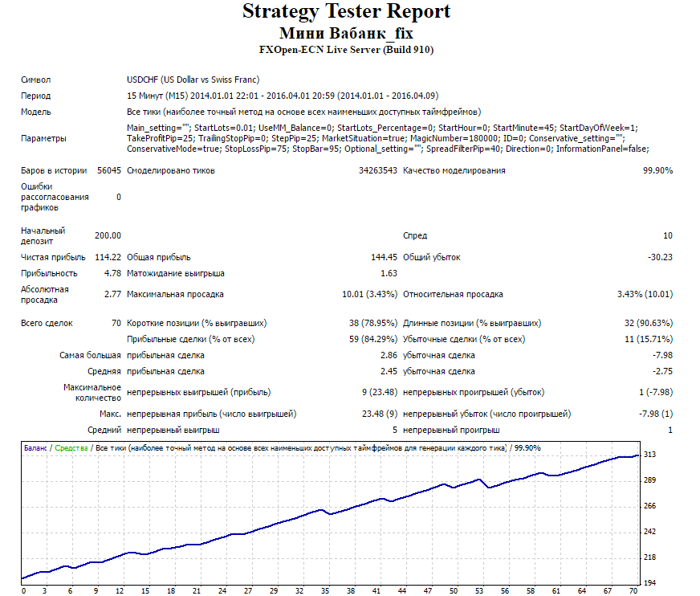This screenshot has height=596, width=700.
Task: Select the 'Strategy Tester Report' heading
Action: [347, 11]
